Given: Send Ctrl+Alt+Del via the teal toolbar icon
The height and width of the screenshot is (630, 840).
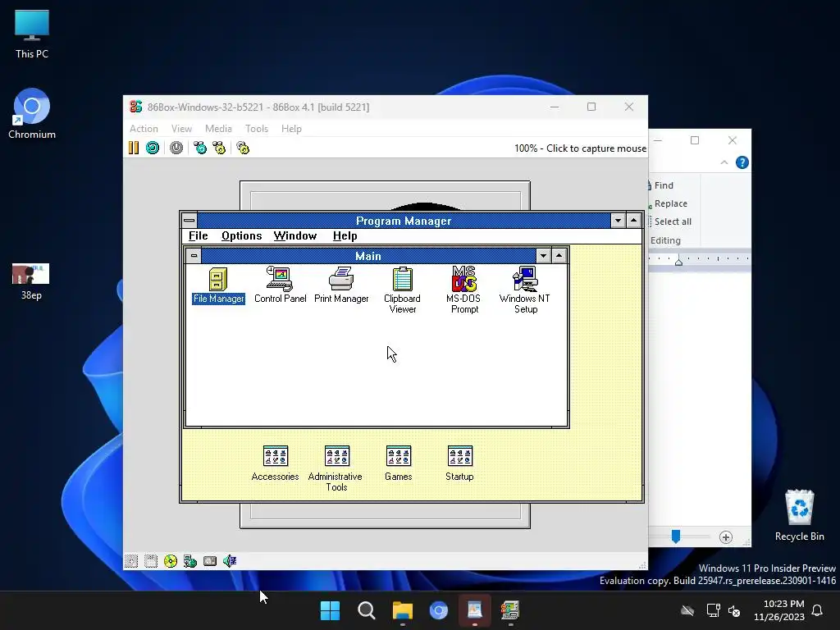Looking at the screenshot, I should [x=200, y=148].
